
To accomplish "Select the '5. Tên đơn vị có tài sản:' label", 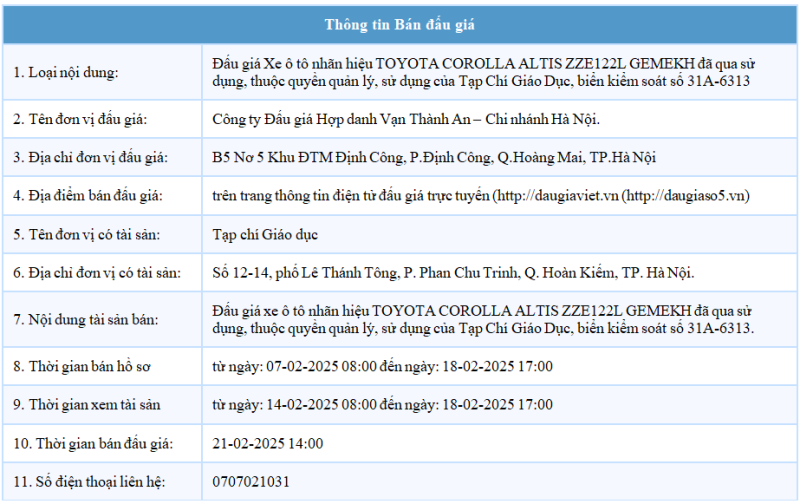I will (86, 235).
